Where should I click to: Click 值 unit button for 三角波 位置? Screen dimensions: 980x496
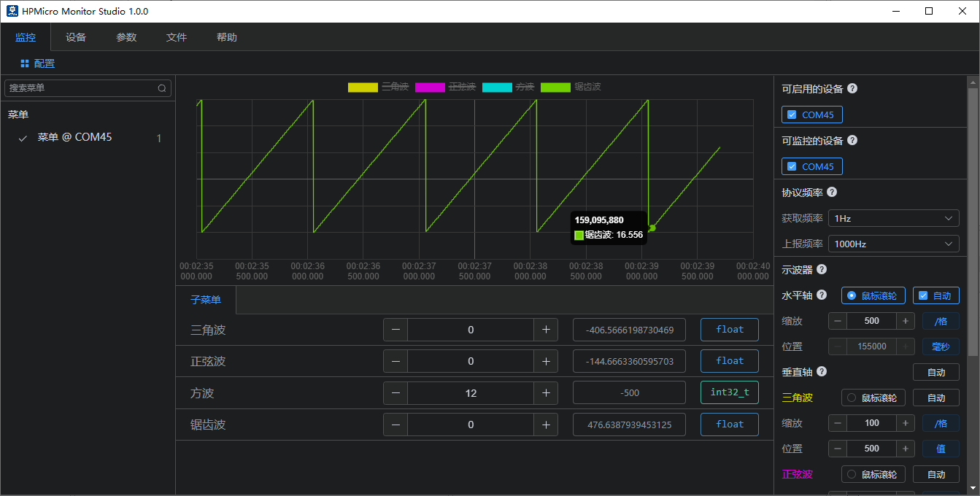click(941, 449)
